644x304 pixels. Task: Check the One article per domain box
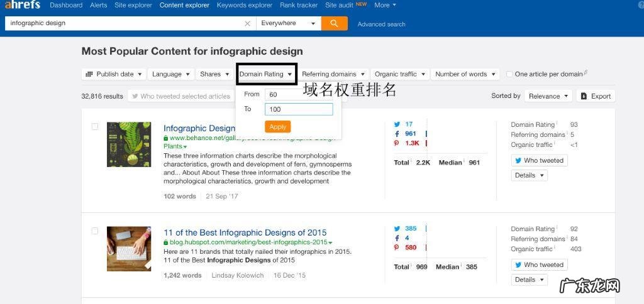(x=510, y=74)
